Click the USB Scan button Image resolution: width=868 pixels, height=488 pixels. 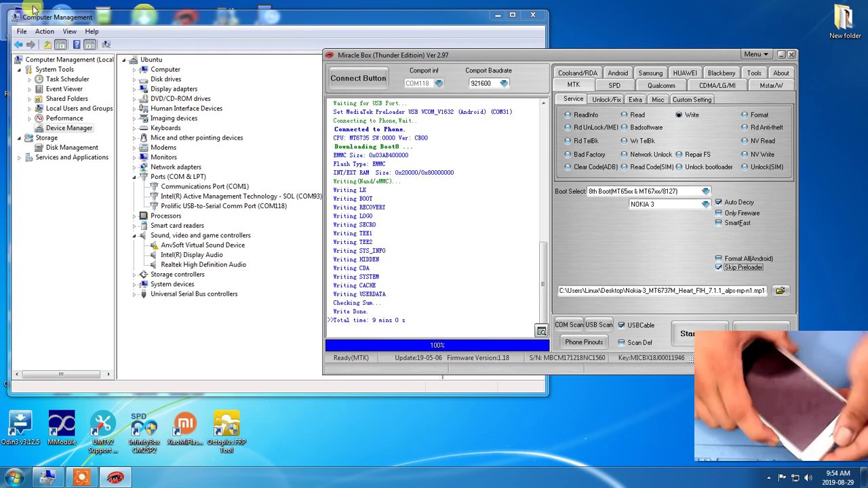pyautogui.click(x=599, y=325)
